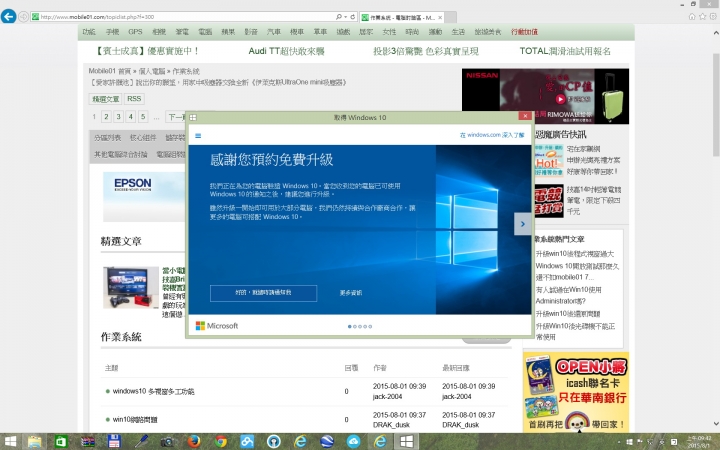Select the first slide pagination dot
The width and height of the screenshot is (720, 450).
(349, 326)
